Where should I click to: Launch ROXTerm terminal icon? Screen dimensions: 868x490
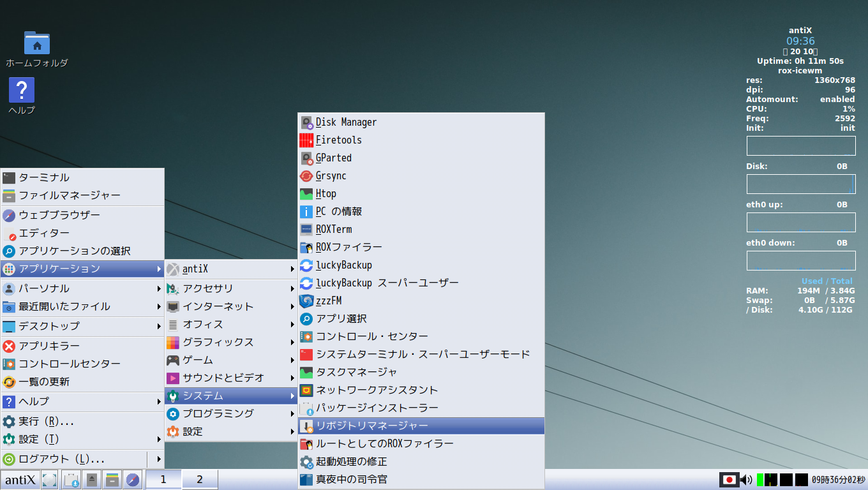pyautogui.click(x=307, y=230)
